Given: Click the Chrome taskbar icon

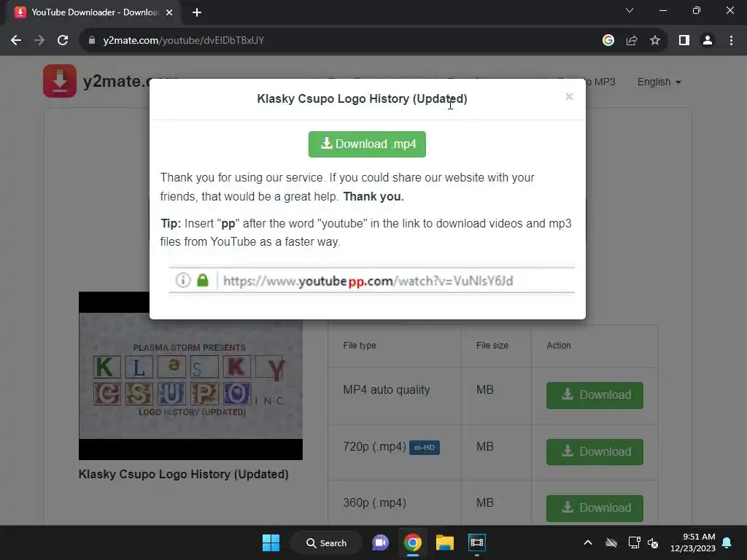Looking at the screenshot, I should coord(413,542).
